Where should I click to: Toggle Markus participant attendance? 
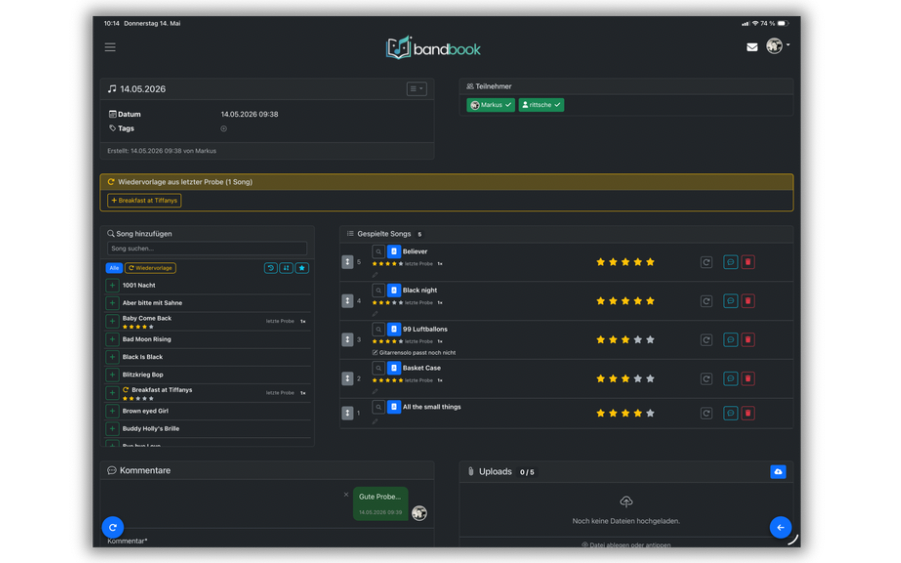pyautogui.click(x=491, y=105)
